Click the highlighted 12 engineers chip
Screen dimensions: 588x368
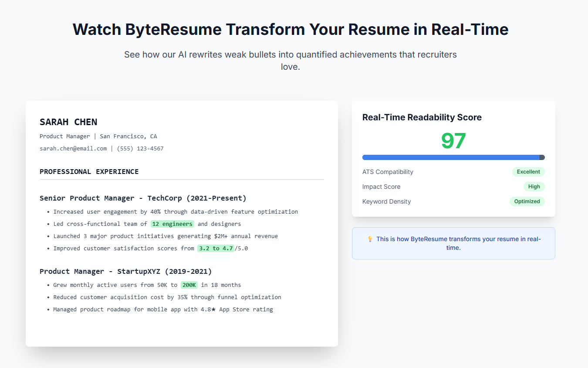click(x=172, y=224)
